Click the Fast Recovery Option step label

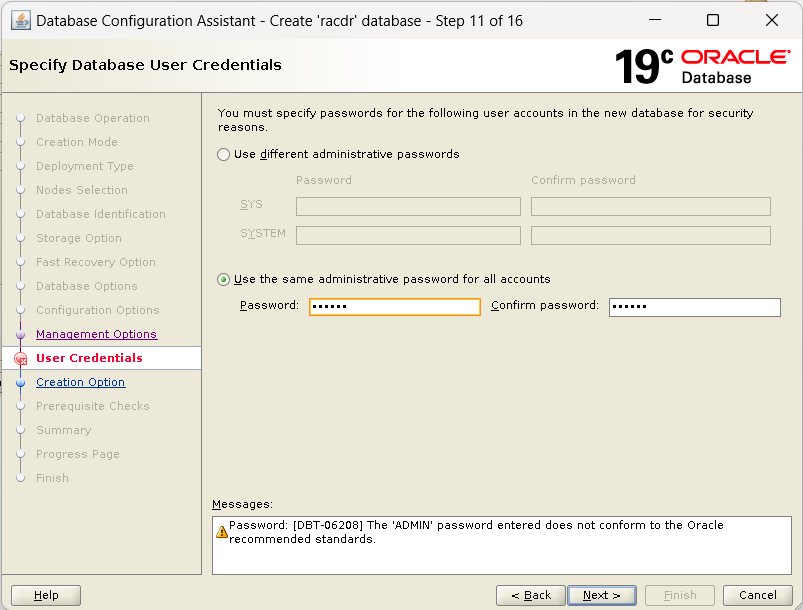coord(96,262)
